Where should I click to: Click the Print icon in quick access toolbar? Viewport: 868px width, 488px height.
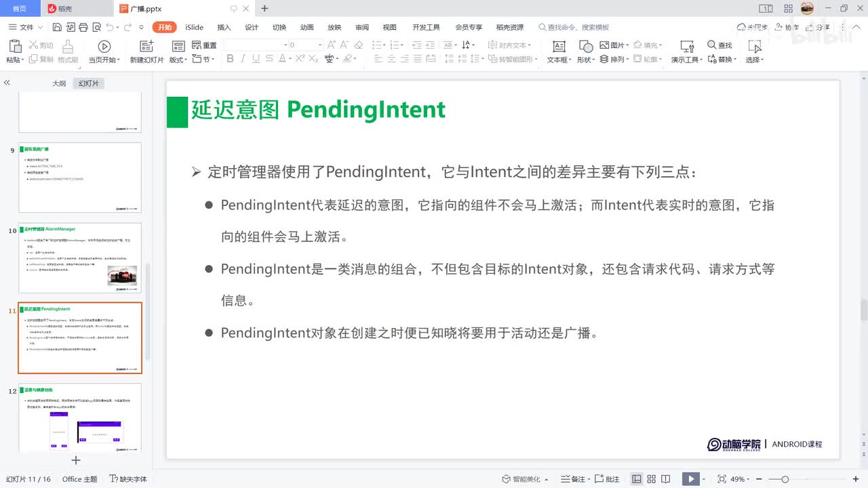83,27
